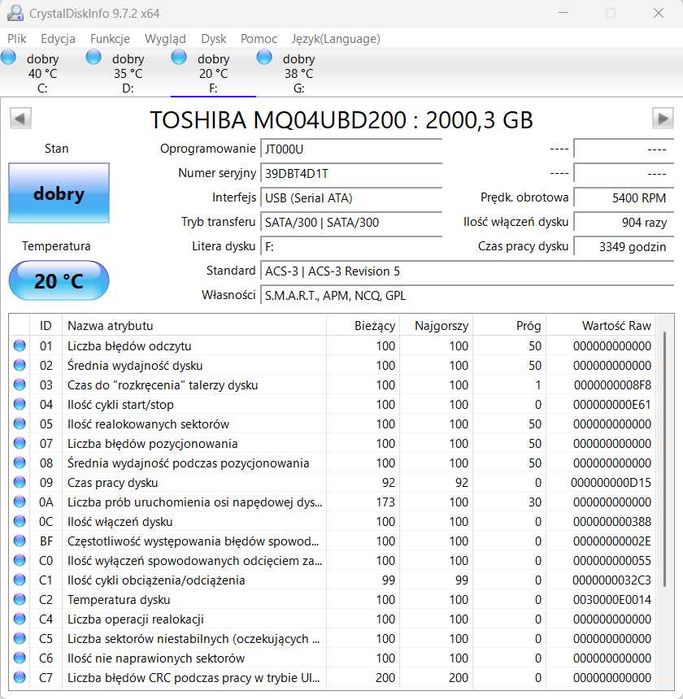Click the status dot for attribute C2
The height and width of the screenshot is (699, 683).
(x=20, y=600)
